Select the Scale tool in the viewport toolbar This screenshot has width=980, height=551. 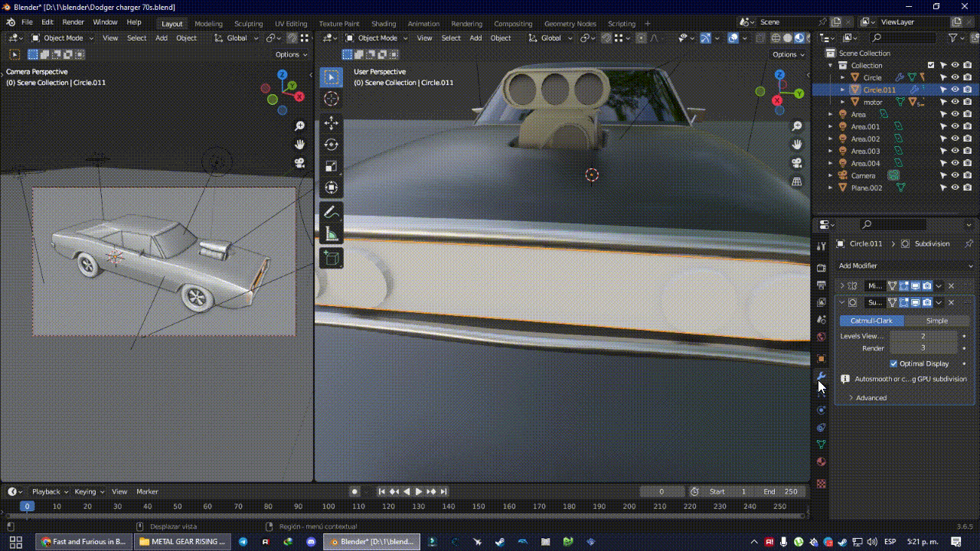point(331,166)
